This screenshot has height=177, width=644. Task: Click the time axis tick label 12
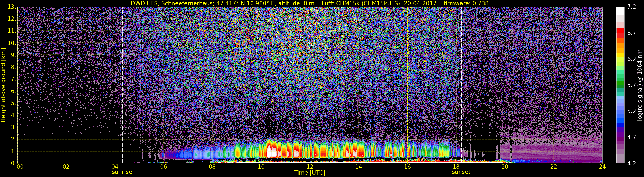pyautogui.click(x=310, y=167)
